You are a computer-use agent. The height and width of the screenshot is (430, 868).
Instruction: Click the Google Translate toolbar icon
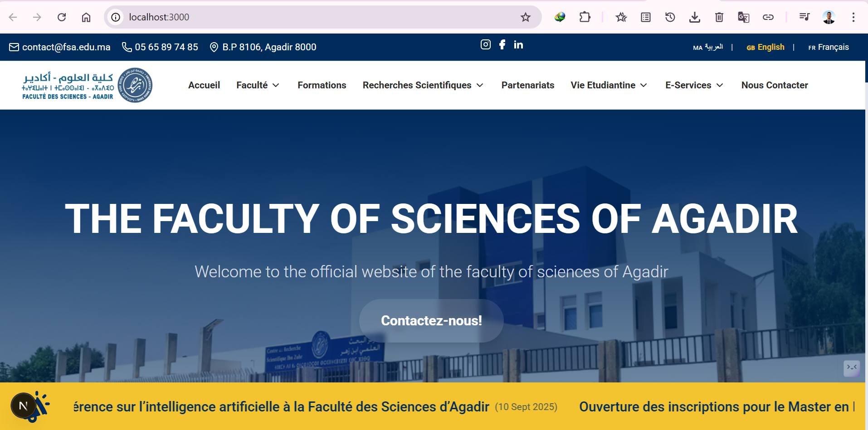click(743, 17)
